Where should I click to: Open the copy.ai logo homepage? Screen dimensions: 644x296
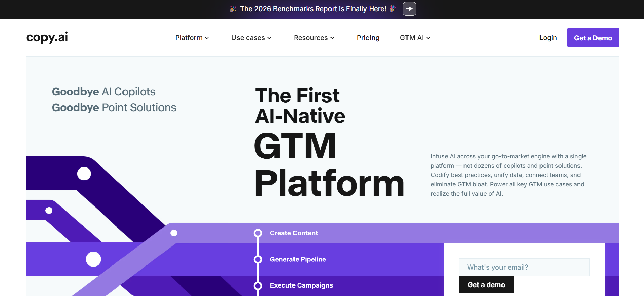[47, 37]
